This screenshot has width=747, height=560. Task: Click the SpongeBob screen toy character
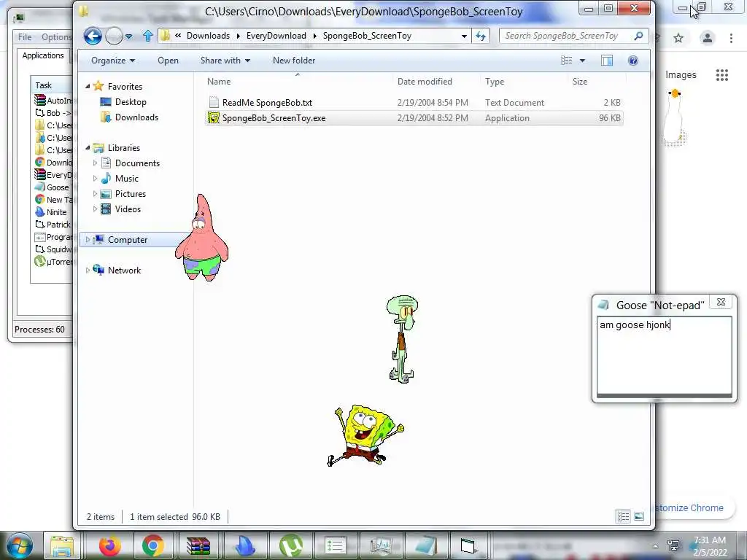coord(365,435)
